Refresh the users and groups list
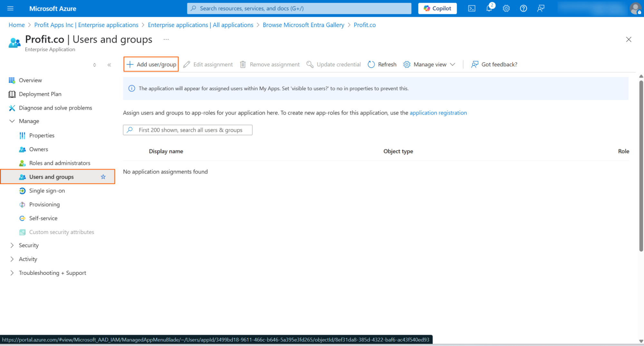 382,64
